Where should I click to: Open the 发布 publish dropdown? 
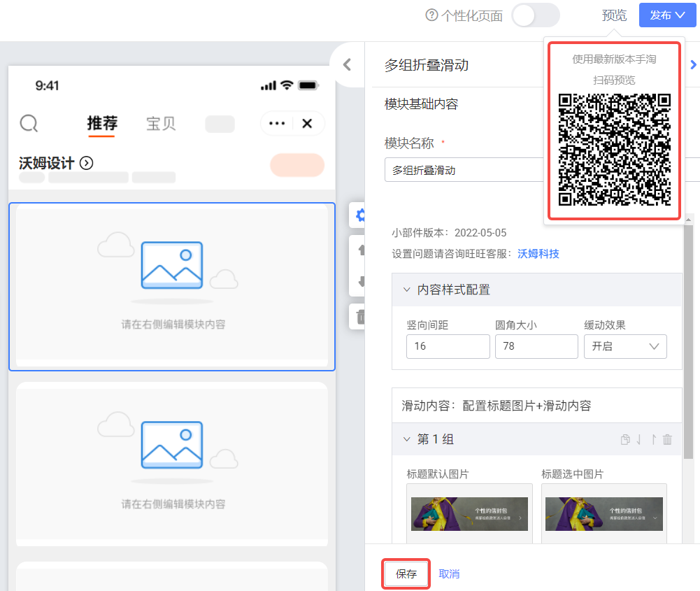click(667, 15)
